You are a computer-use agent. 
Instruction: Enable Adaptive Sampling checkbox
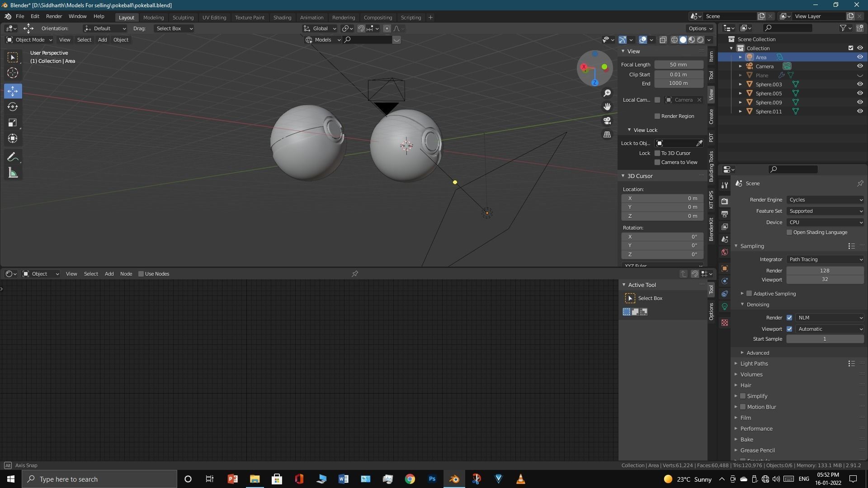749,294
